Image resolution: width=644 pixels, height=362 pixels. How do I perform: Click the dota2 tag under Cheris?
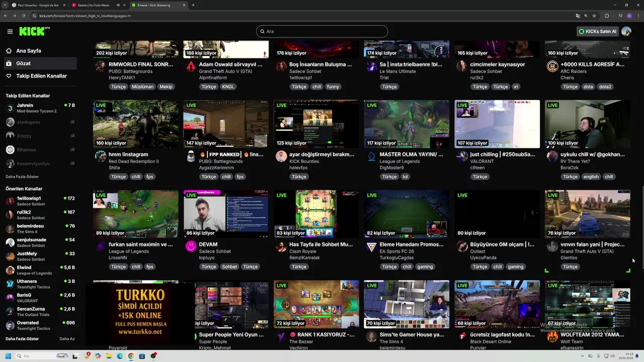pyautogui.click(x=605, y=86)
